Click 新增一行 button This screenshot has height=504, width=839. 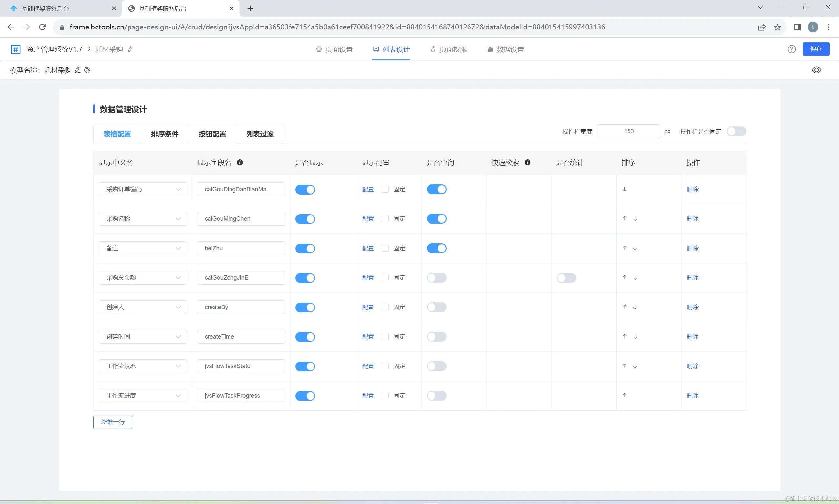click(x=113, y=422)
